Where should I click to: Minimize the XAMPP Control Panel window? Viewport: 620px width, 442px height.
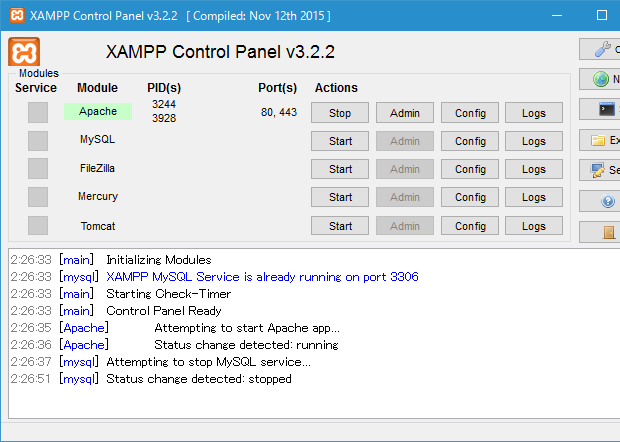click(557, 15)
